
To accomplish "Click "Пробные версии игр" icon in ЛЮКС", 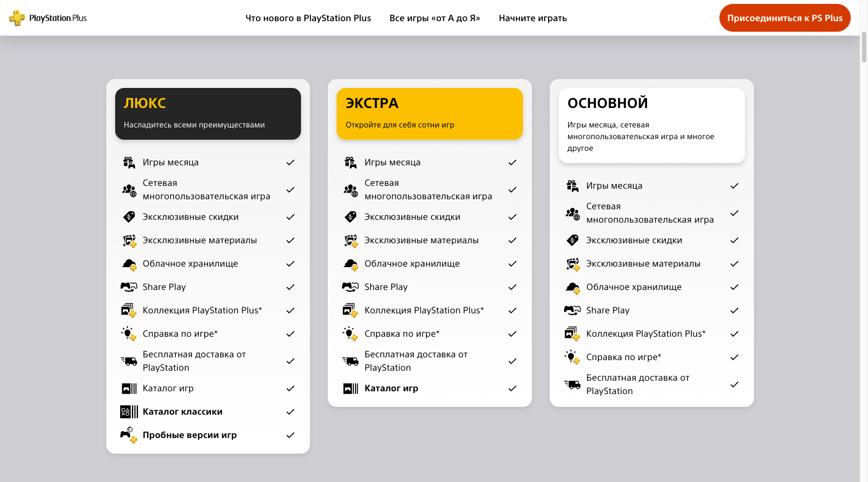I will (129, 435).
